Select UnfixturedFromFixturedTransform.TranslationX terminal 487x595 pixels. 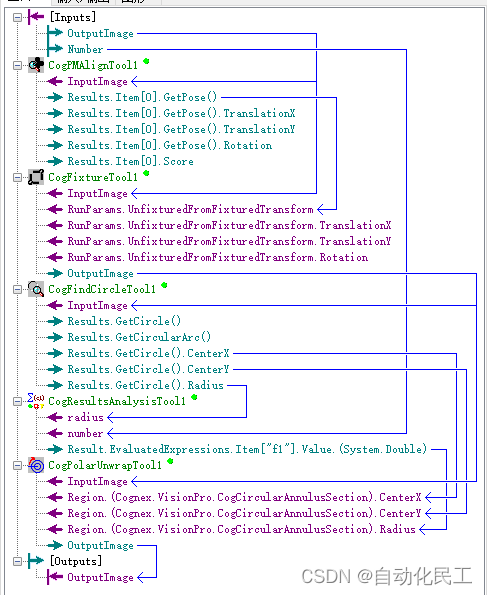pyautogui.click(x=229, y=225)
